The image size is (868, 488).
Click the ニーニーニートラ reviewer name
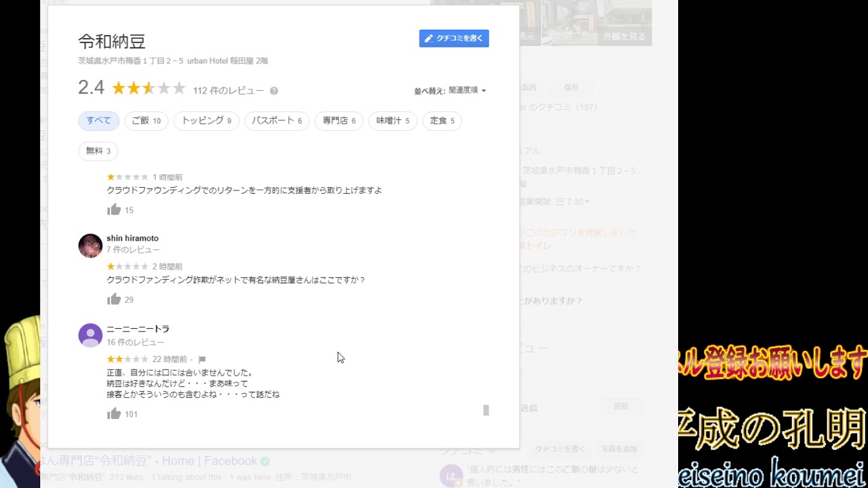click(138, 329)
